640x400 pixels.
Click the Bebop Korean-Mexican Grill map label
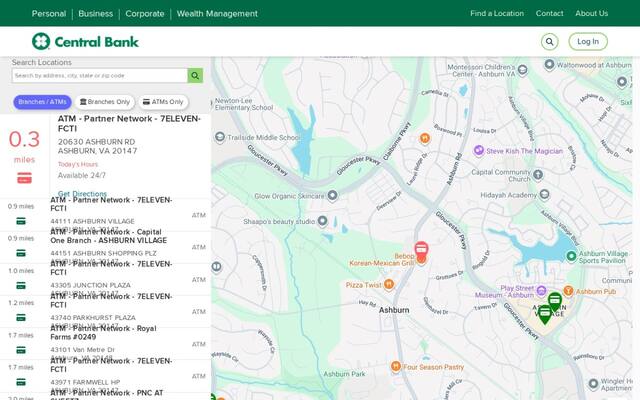pyautogui.click(x=382, y=260)
